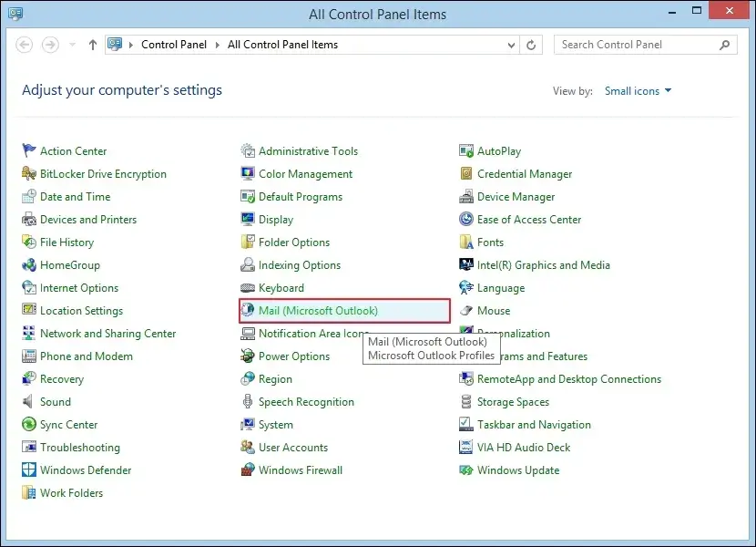This screenshot has height=547, width=756.
Task: Click the Control Panel window title icon
Action: (15, 14)
